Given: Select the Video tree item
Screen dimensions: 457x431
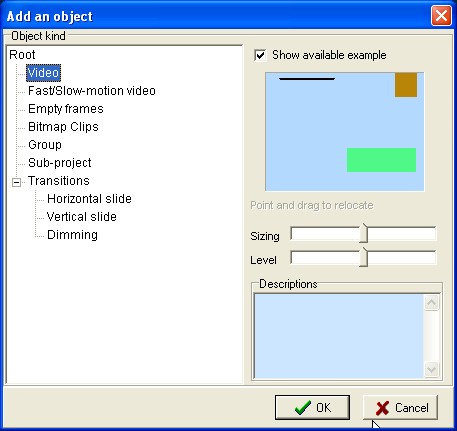Looking at the screenshot, I should click(43, 73).
